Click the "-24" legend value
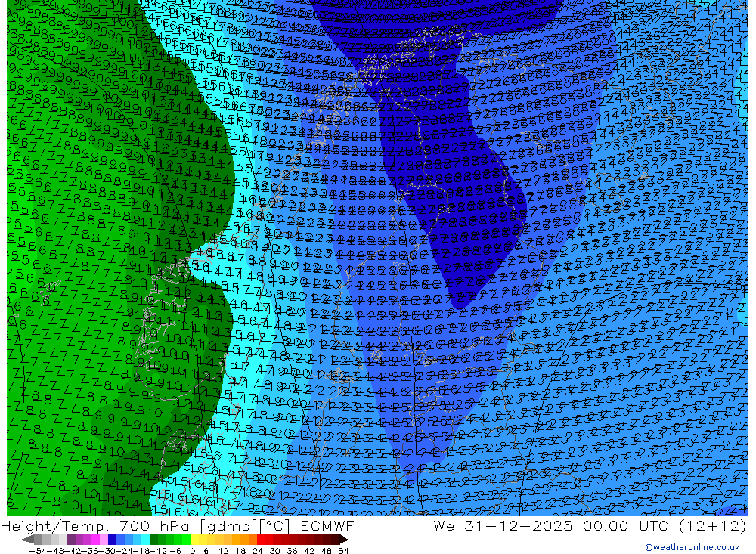The height and width of the screenshot is (554, 756). [125, 551]
